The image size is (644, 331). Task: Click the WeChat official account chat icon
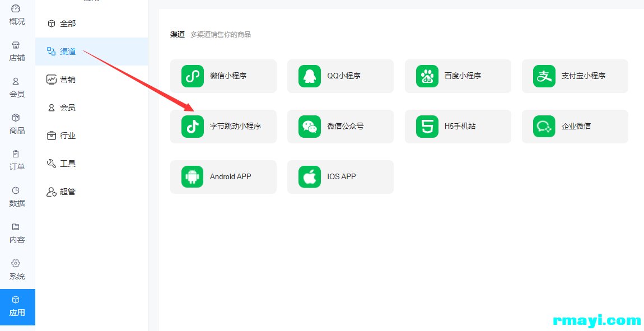(x=310, y=127)
